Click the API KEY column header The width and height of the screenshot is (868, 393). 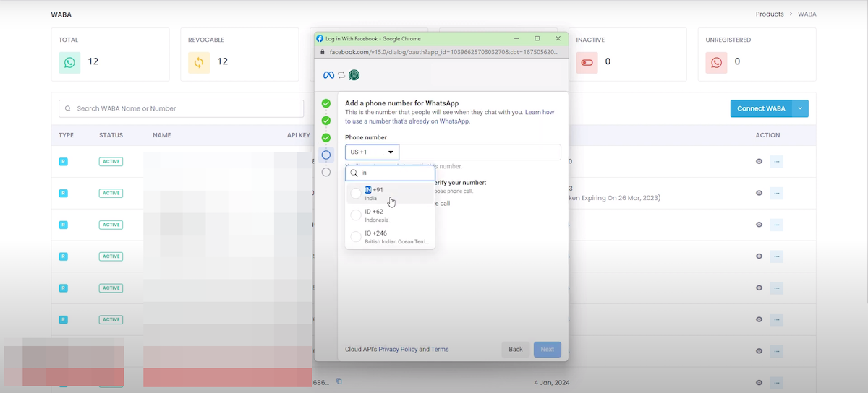coord(299,135)
